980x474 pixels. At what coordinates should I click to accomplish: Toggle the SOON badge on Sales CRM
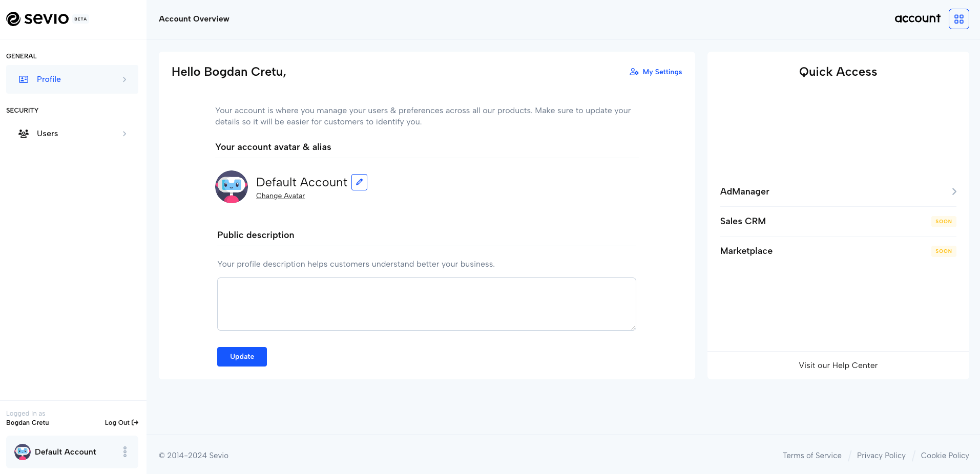944,221
